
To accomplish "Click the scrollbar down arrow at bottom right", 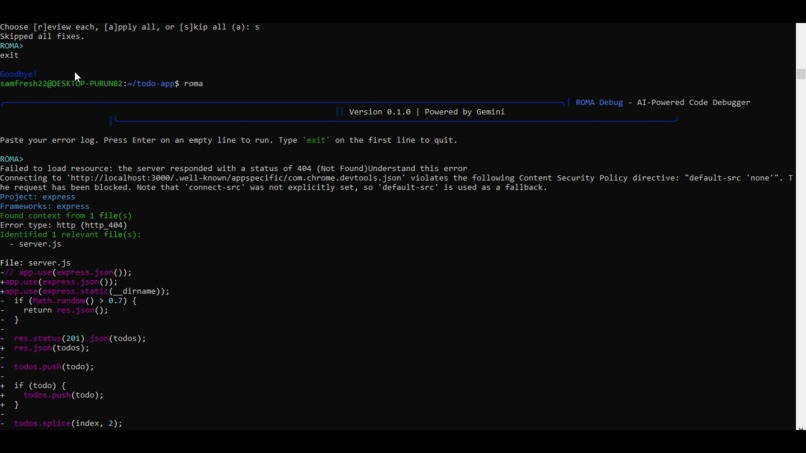I will pos(800,428).
